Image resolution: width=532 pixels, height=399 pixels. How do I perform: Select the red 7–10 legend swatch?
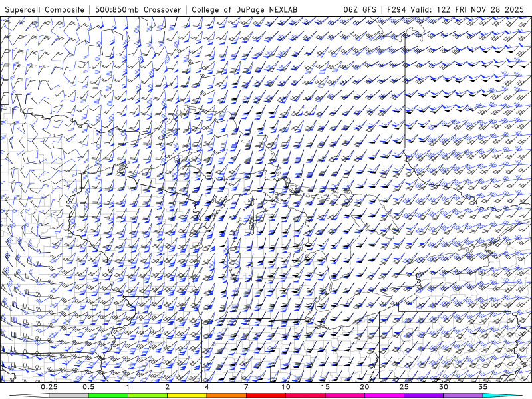pos(266,396)
